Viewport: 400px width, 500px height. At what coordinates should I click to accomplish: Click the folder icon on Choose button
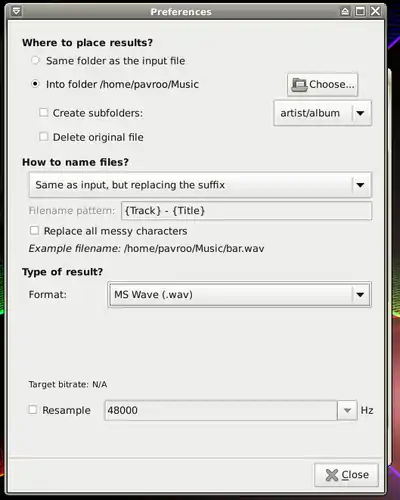299,85
